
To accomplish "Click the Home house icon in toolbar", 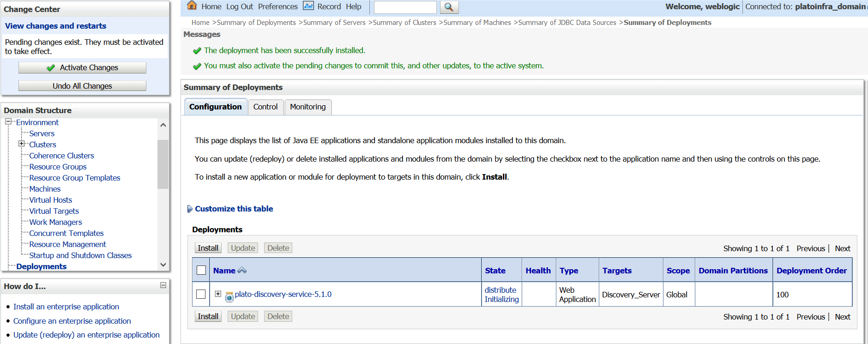I will pos(192,6).
